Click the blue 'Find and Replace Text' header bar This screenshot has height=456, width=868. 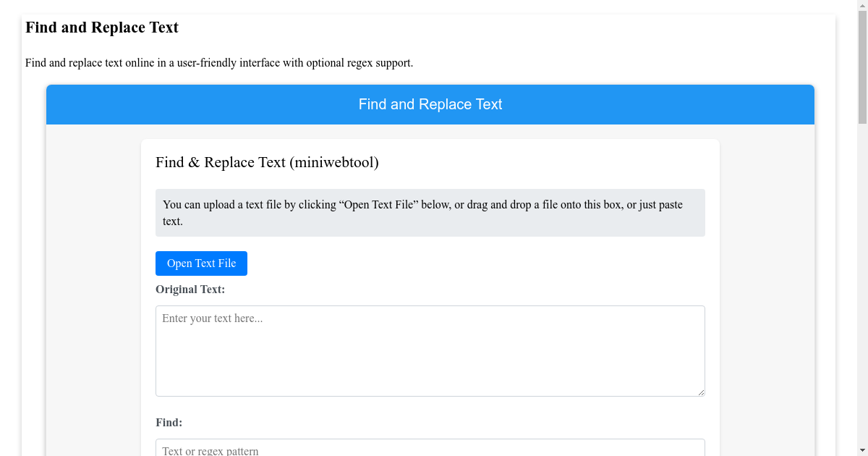430,104
